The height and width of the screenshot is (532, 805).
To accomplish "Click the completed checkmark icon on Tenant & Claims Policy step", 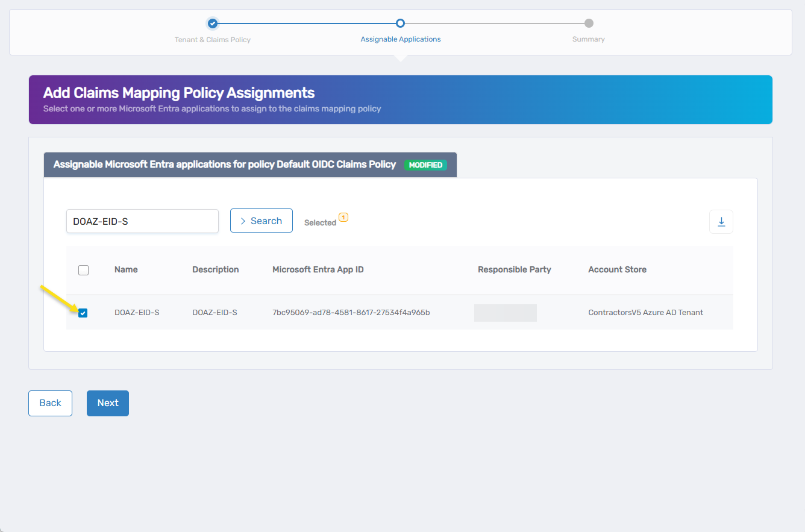I will coord(213,23).
